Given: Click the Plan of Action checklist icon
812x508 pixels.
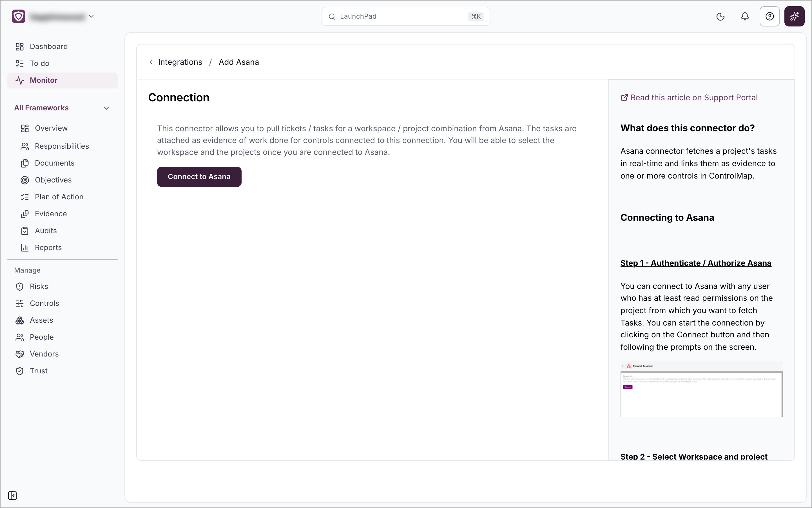Looking at the screenshot, I should click(25, 197).
